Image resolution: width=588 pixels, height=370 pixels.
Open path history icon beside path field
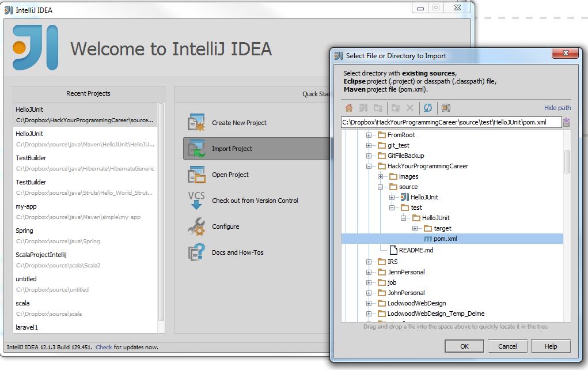567,122
